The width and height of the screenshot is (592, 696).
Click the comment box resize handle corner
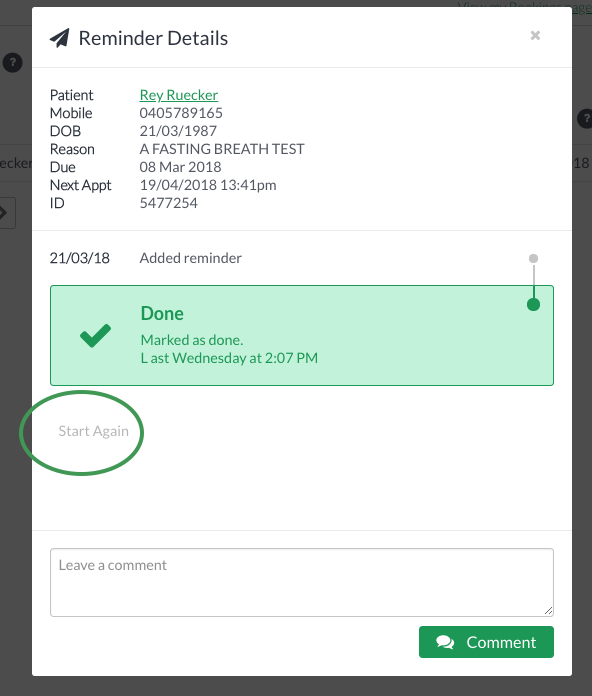[x=549, y=611]
